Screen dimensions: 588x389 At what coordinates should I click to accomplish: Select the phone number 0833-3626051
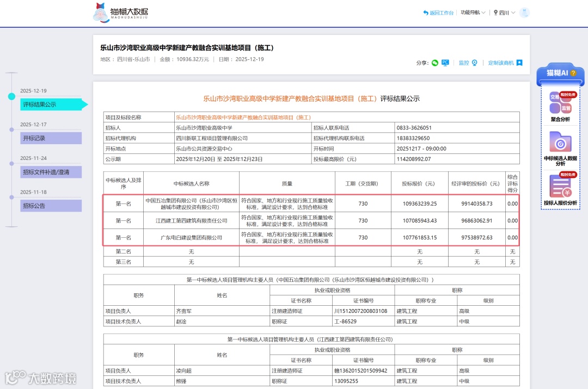tap(414, 128)
